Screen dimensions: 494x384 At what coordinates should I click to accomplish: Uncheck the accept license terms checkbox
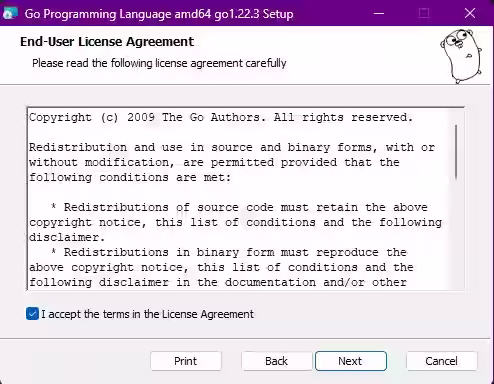(x=32, y=314)
